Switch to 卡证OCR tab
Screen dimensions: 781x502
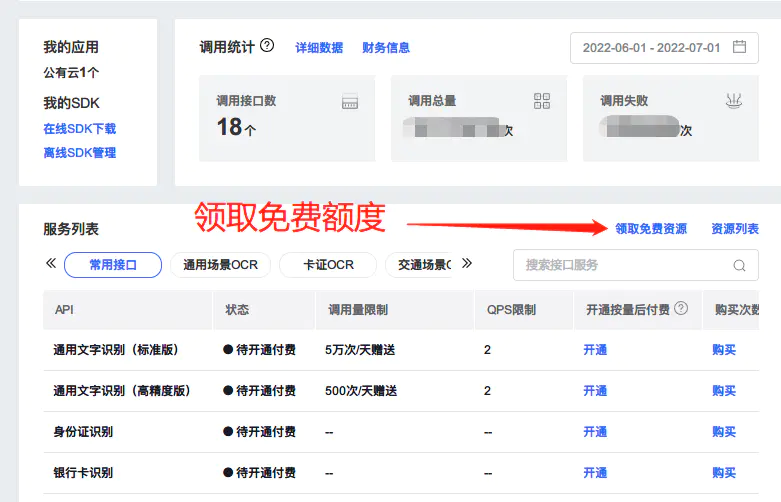(327, 265)
